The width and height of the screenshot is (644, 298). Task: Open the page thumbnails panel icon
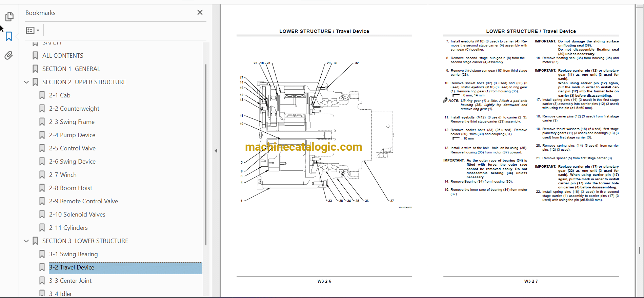(x=9, y=16)
